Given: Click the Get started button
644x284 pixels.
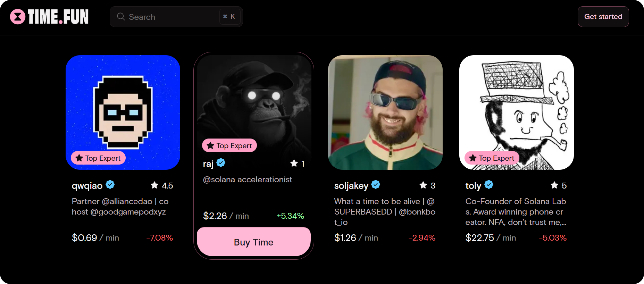Looking at the screenshot, I should tap(603, 17).
